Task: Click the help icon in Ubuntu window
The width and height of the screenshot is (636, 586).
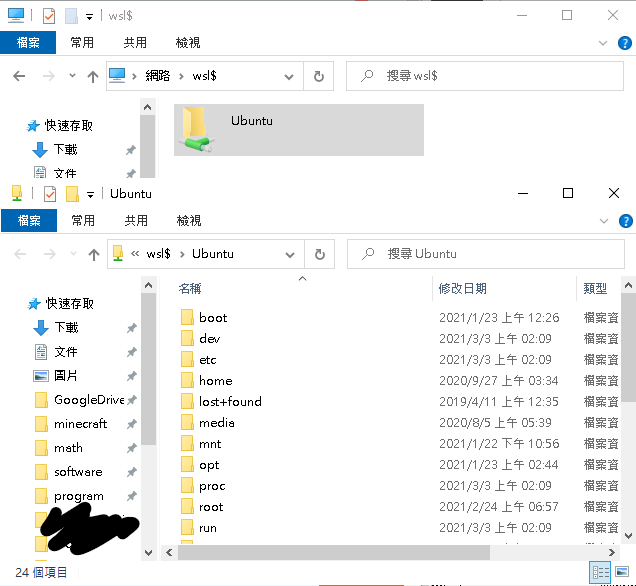Action: click(x=625, y=221)
